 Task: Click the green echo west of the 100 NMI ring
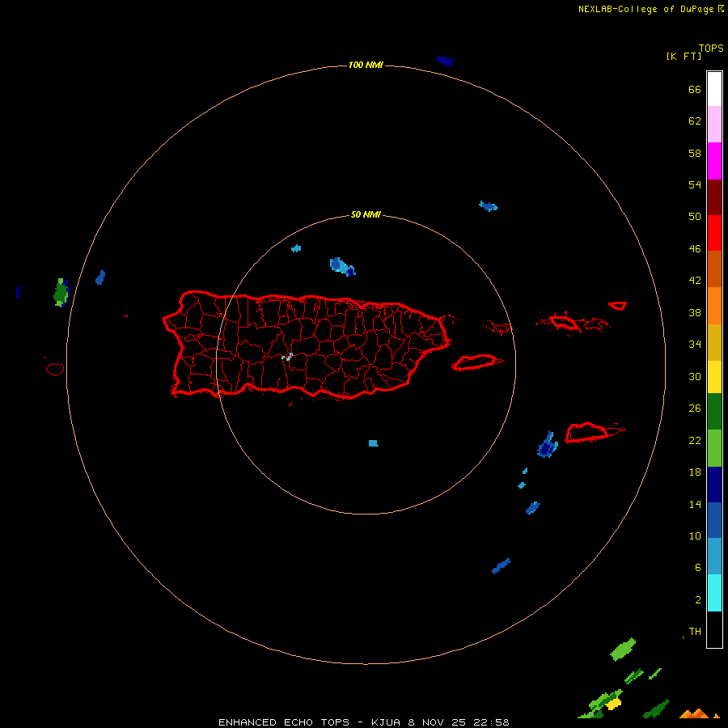click(x=61, y=293)
